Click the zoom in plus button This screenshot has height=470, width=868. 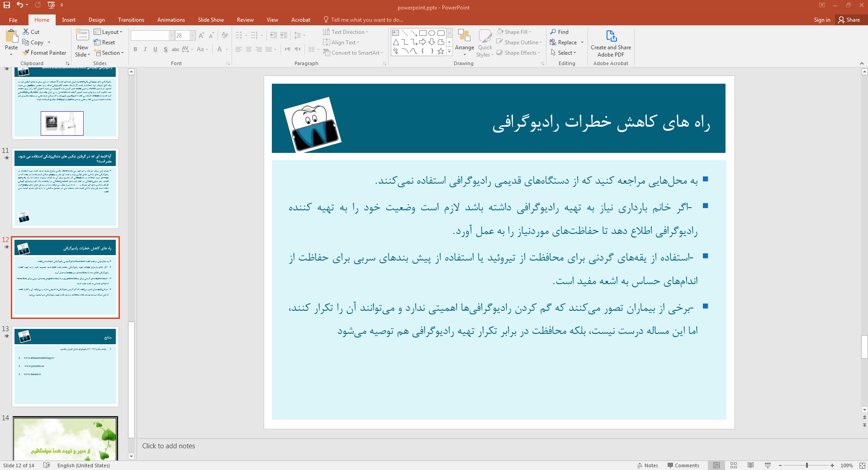[832, 465]
